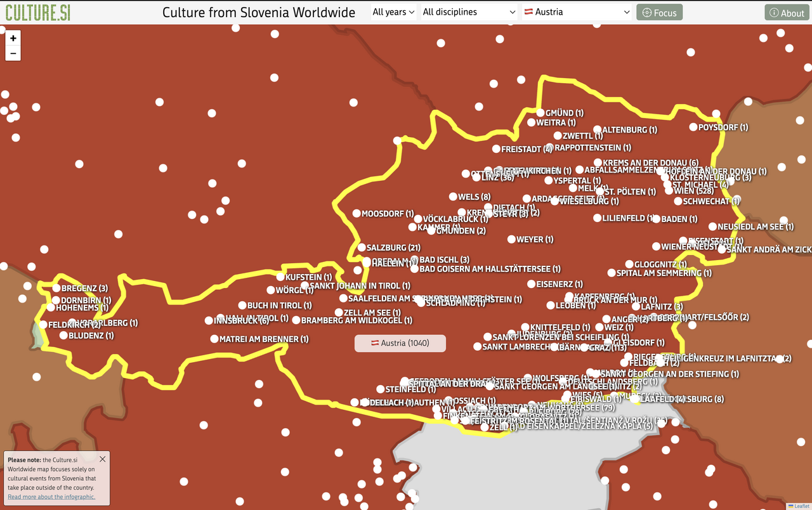Select the Eisenerz (1) marker
The height and width of the screenshot is (510, 812).
point(531,284)
